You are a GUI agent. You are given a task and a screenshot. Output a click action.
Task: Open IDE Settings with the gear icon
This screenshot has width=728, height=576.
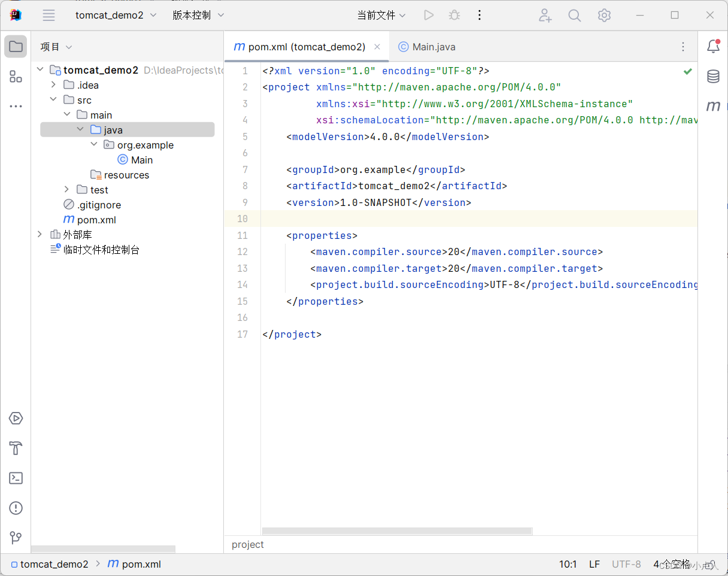coord(604,15)
